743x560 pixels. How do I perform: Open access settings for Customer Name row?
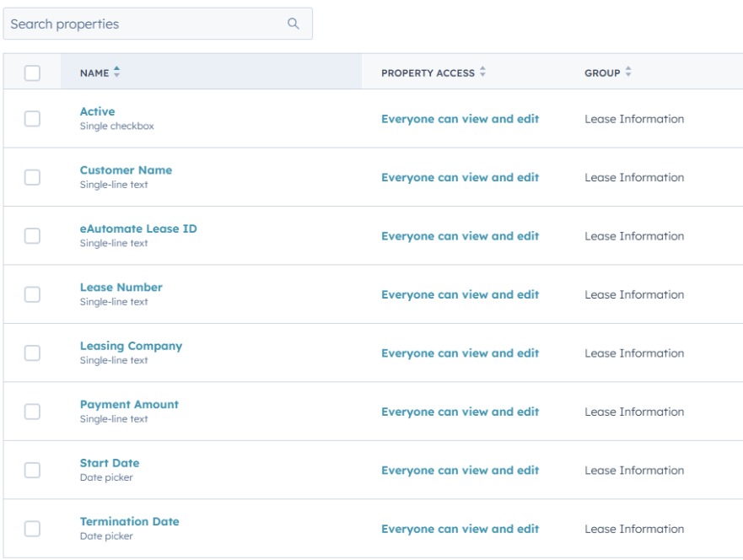click(460, 177)
